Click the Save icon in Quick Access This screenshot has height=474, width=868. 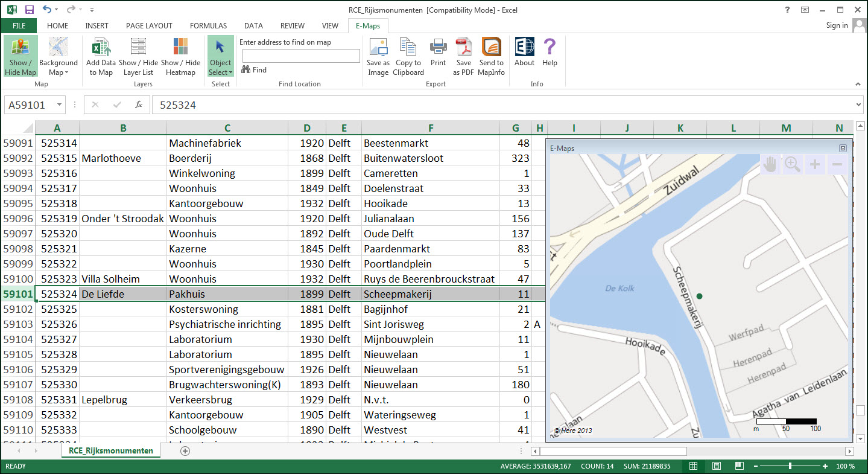(30, 10)
